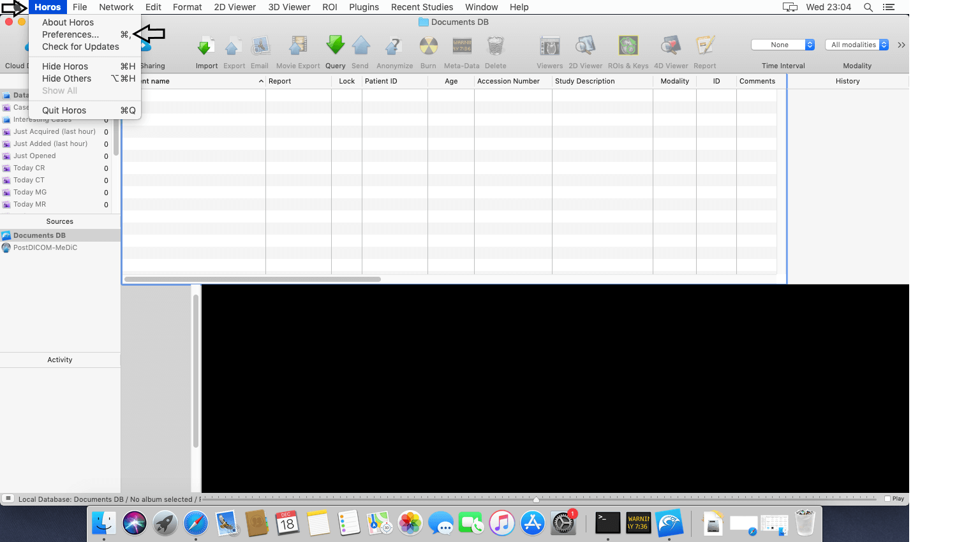Select PostDICOM-MeDiC source

point(60,247)
